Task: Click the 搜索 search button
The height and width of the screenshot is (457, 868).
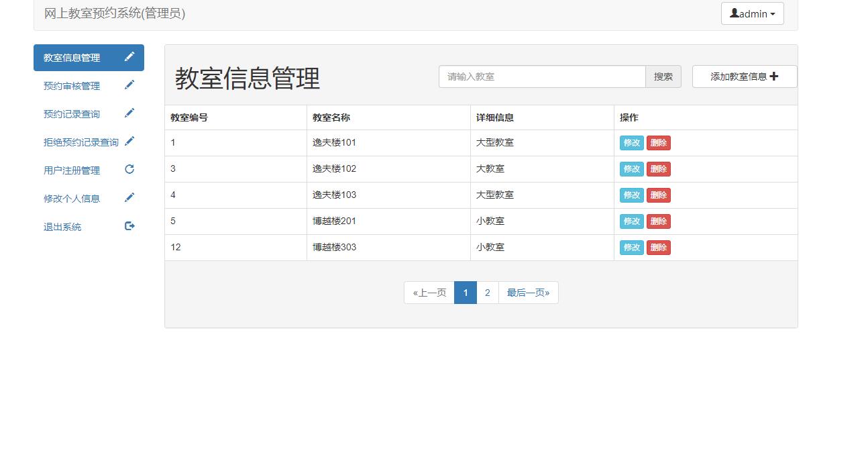Action: coord(663,77)
